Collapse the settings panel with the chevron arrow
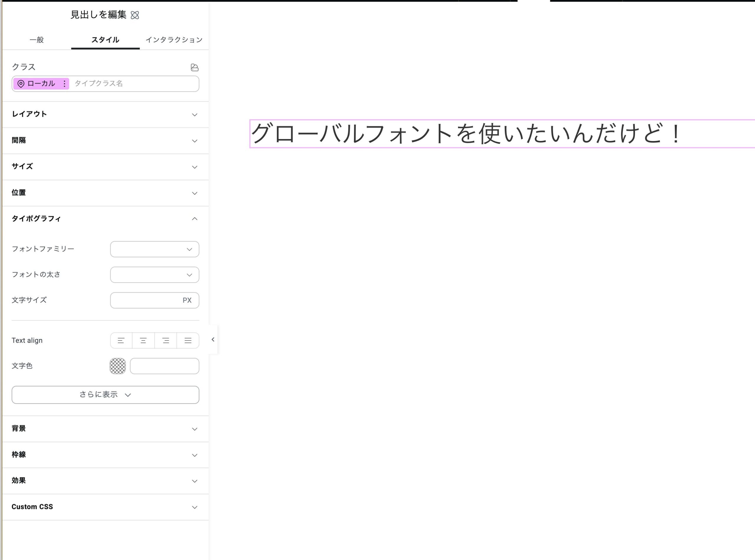The width and height of the screenshot is (755, 560). point(213,339)
